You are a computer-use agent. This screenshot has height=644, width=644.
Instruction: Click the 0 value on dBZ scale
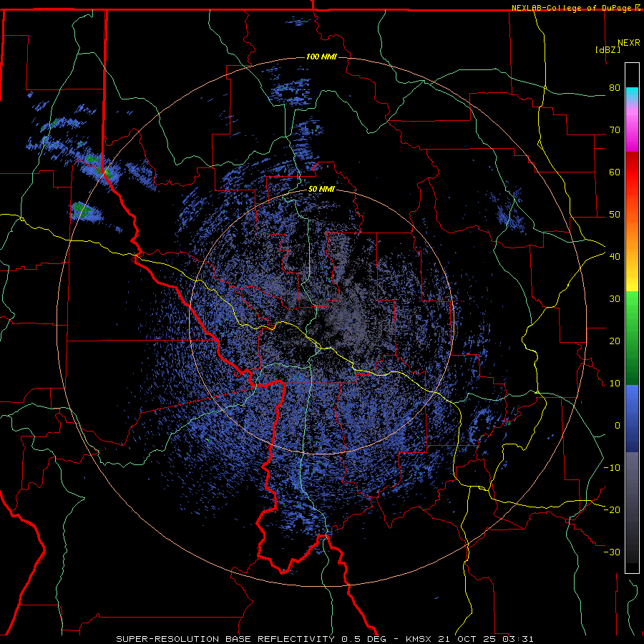click(x=618, y=426)
